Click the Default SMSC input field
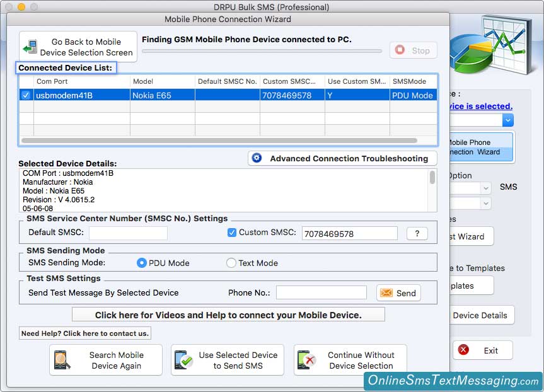Image resolution: width=544 pixels, height=392 pixels. [x=129, y=233]
